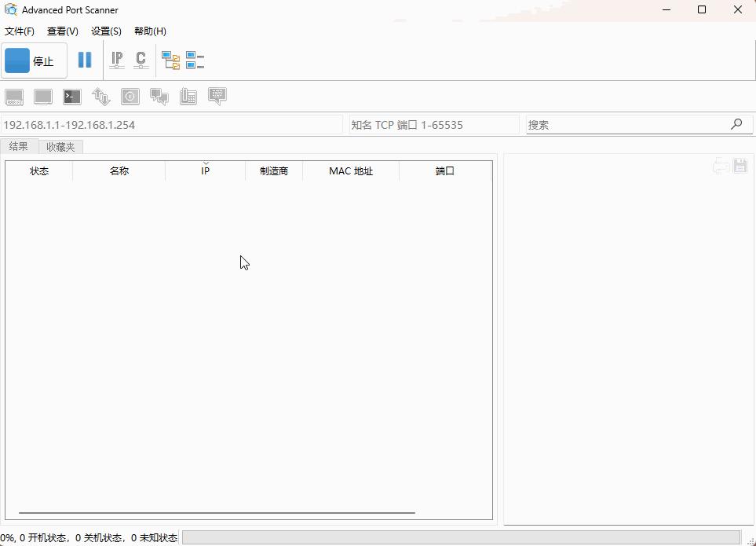Switch results to network tree view

171,60
